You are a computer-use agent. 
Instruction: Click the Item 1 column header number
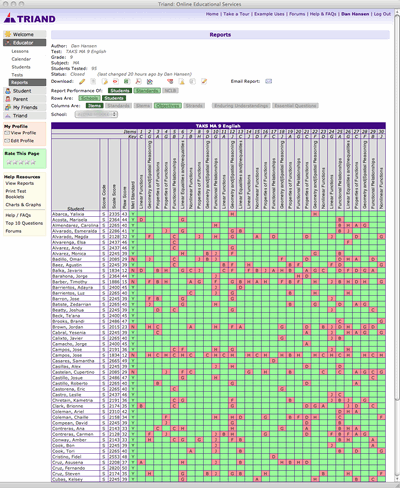tap(141, 132)
